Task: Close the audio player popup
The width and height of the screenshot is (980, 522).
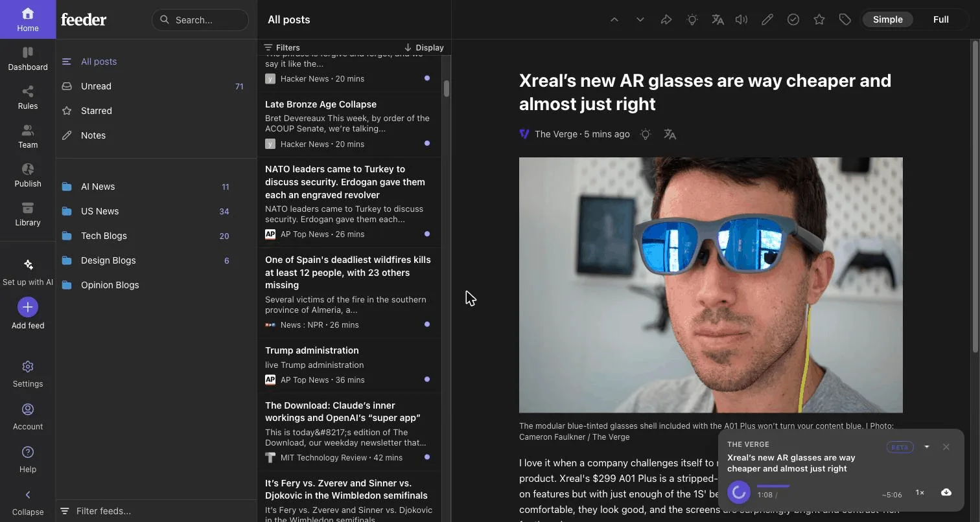Action: pos(946,447)
